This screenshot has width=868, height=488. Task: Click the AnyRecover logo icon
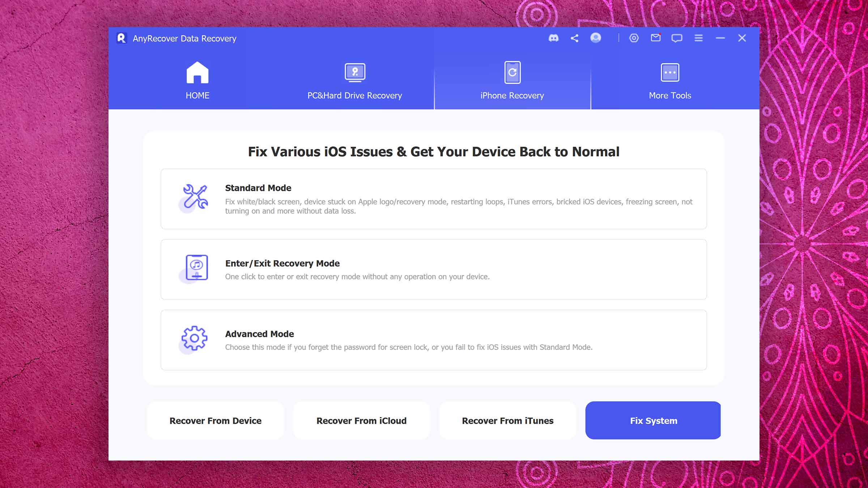point(122,38)
